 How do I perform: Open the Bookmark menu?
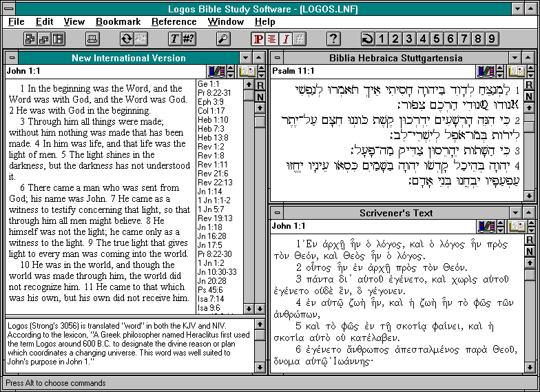coord(118,22)
